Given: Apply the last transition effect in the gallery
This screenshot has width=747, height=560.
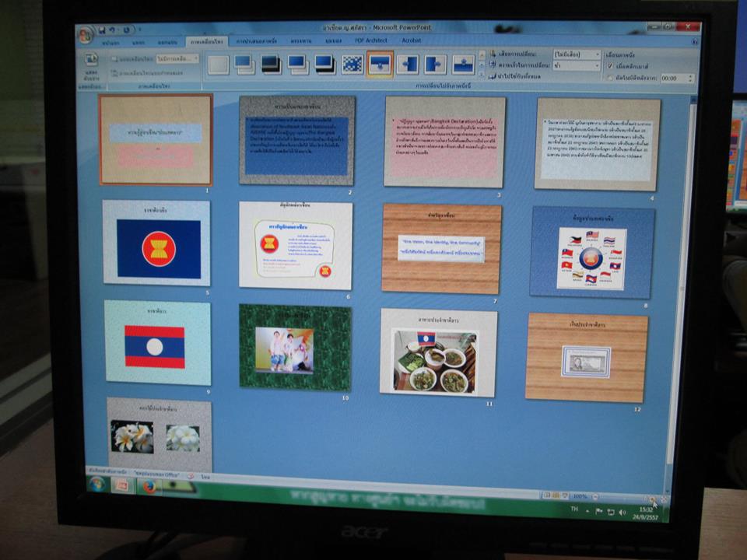Looking at the screenshot, I should tap(464, 65).
